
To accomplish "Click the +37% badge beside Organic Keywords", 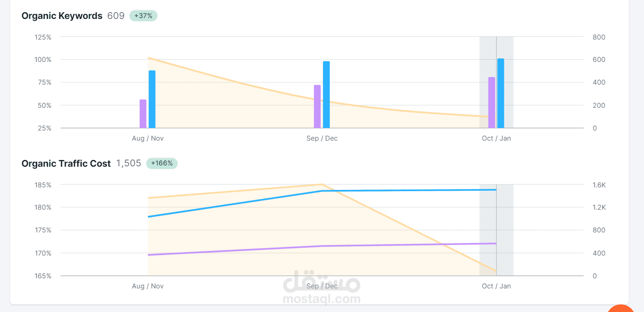I will tap(143, 16).
